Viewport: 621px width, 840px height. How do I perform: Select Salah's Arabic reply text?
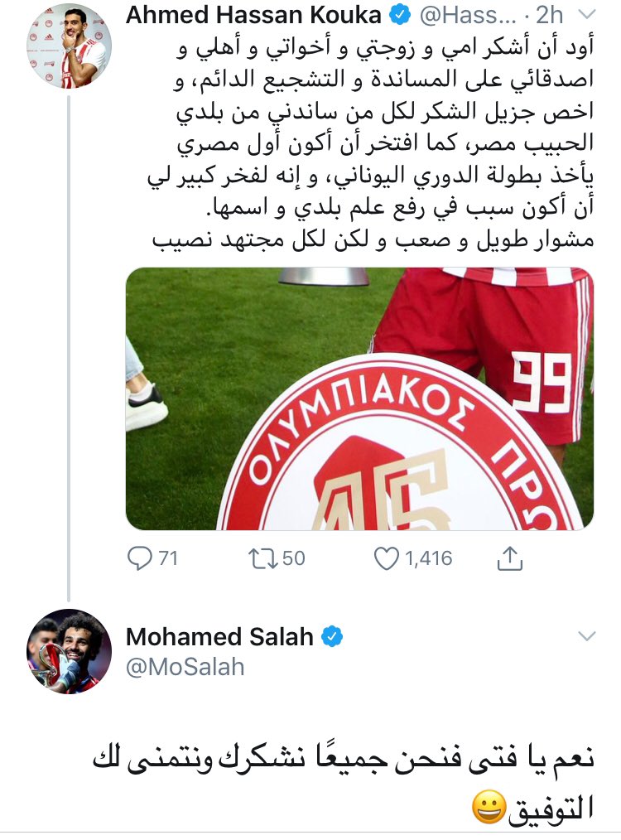point(343,783)
